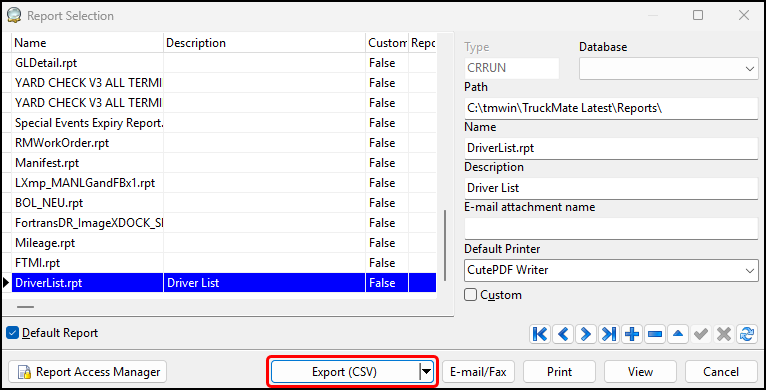Enable the Custom checkbox
This screenshot has width=766, height=390.
coord(470,295)
